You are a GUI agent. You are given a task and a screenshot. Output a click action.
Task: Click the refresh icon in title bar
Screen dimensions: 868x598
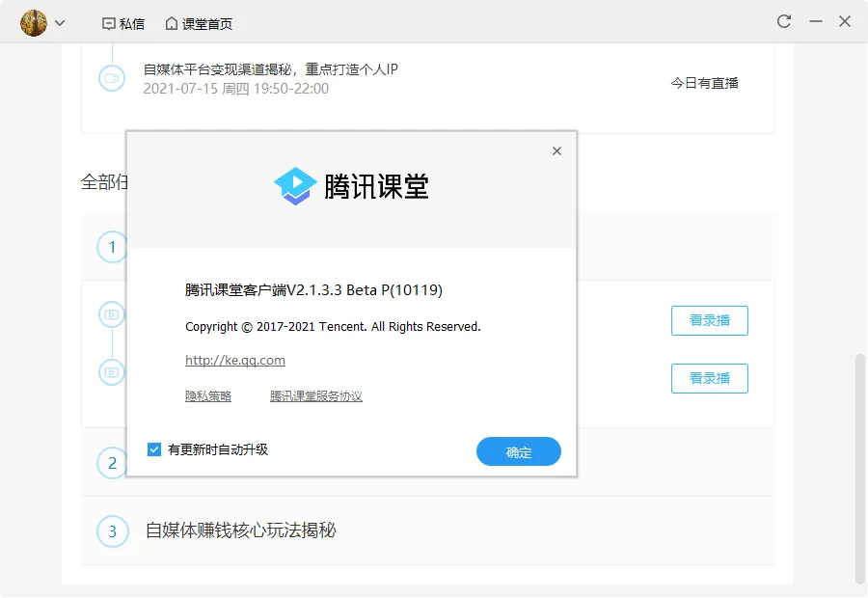(784, 21)
